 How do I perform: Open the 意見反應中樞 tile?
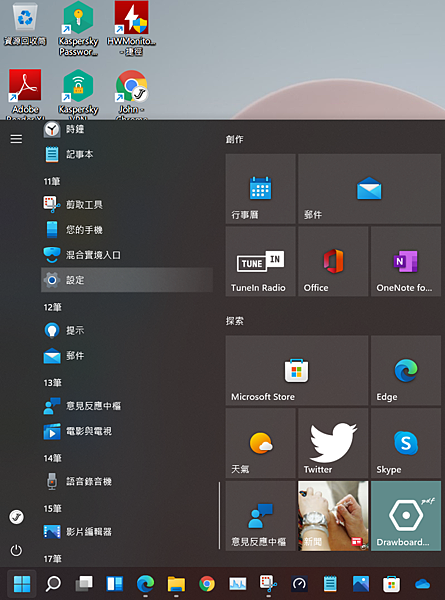261,516
